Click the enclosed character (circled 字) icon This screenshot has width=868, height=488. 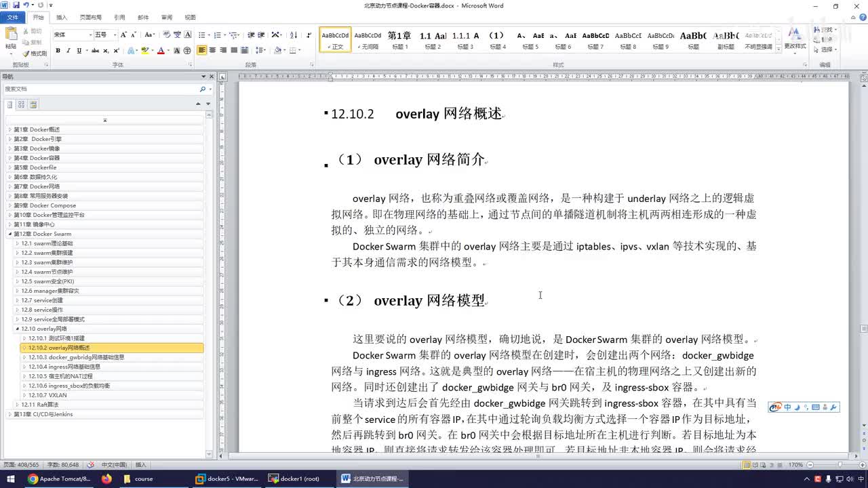click(187, 50)
